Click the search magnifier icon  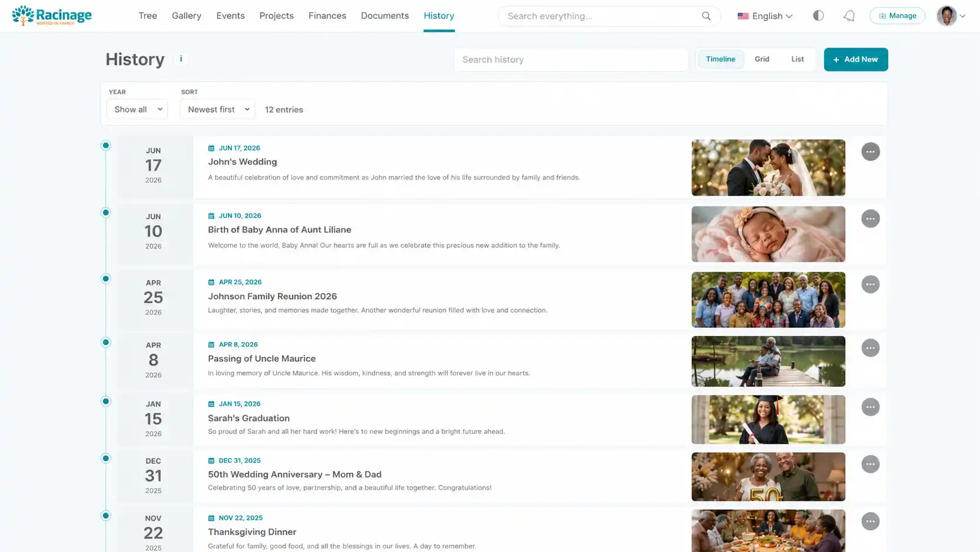706,16
